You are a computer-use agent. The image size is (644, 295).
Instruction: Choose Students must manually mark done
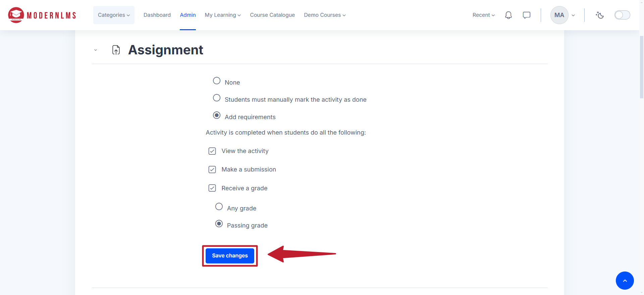[x=217, y=98]
